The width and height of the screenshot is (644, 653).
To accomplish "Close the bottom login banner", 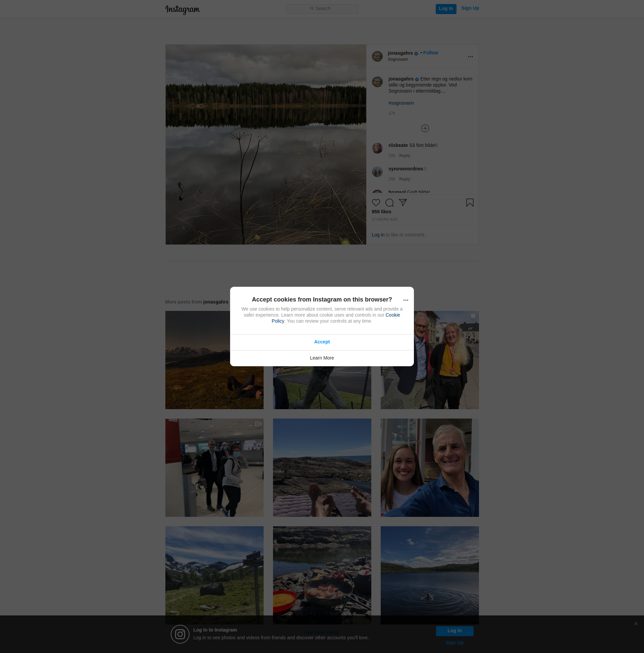I will click(636, 623).
